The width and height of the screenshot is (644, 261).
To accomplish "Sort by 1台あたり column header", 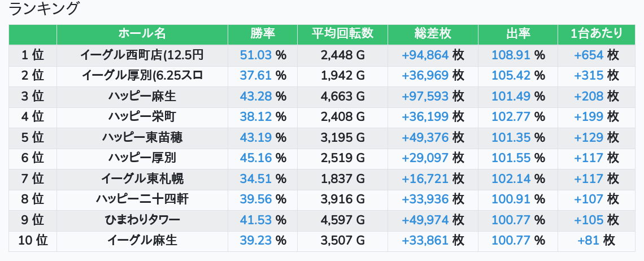I will point(597,34).
